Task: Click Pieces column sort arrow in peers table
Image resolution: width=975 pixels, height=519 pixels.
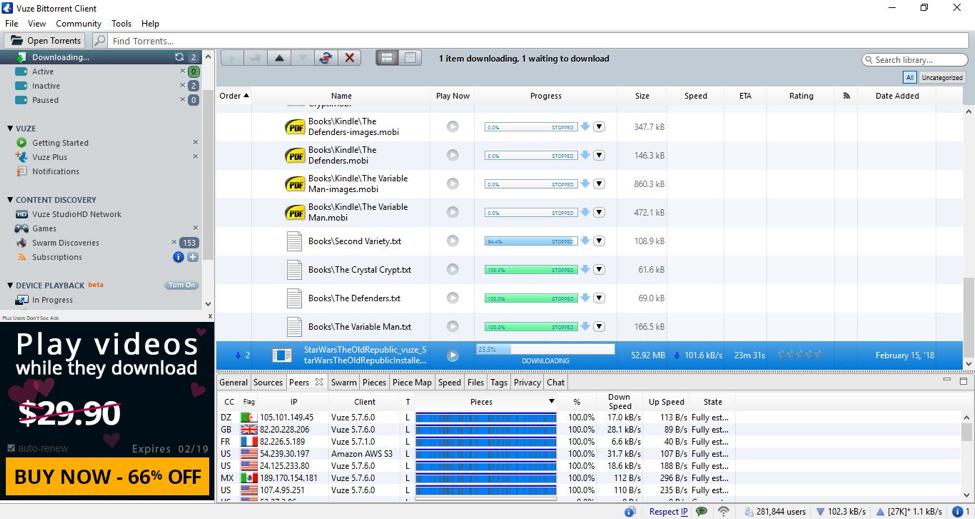Action: coord(551,402)
